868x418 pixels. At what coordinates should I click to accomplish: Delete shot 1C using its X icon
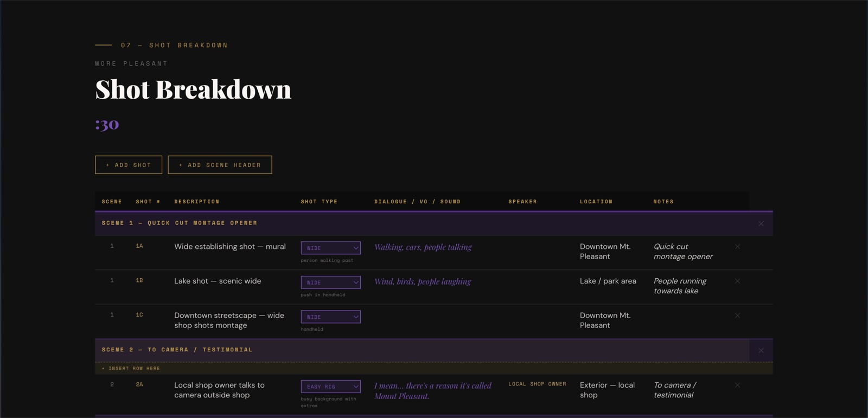pyautogui.click(x=737, y=316)
